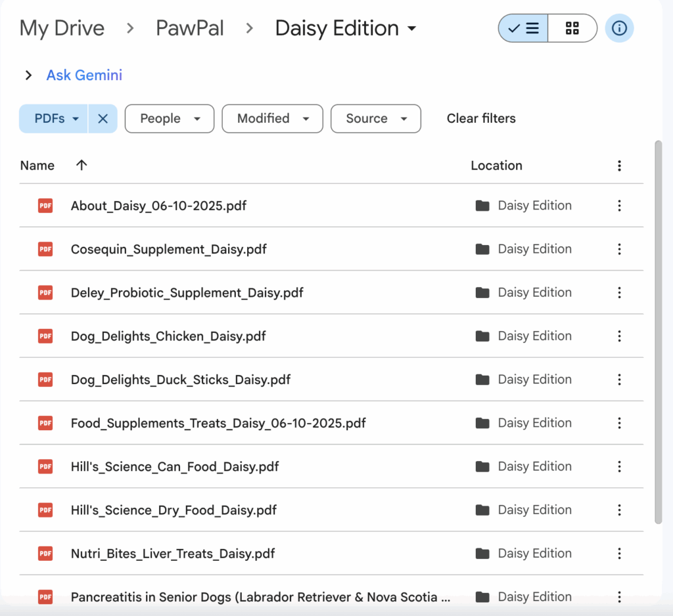Open the About_Daisy_06-10-2025.pdf file icon
The height and width of the screenshot is (616, 673).
(45, 206)
